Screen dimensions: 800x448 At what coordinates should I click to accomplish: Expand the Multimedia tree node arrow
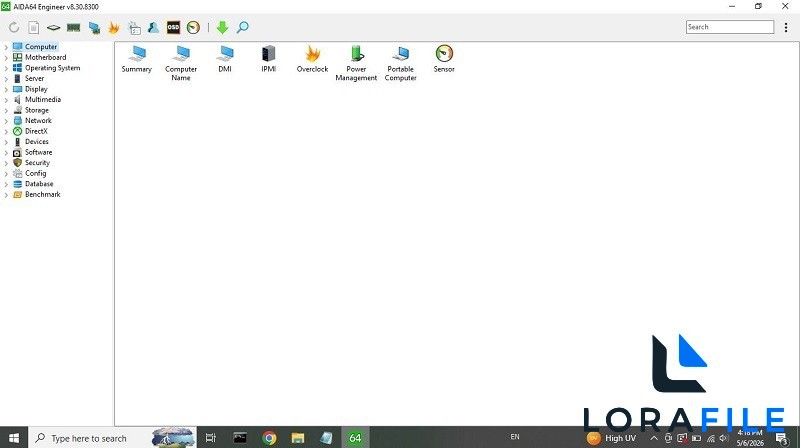point(6,99)
